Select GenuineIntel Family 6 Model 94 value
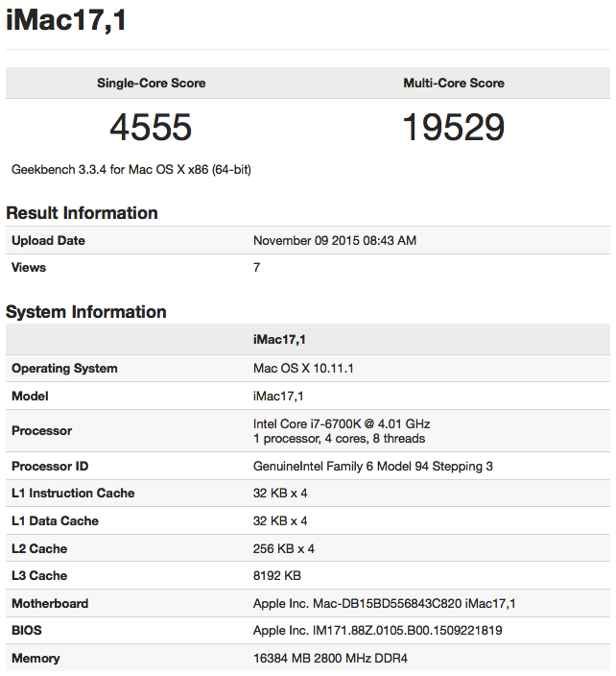 (373, 466)
